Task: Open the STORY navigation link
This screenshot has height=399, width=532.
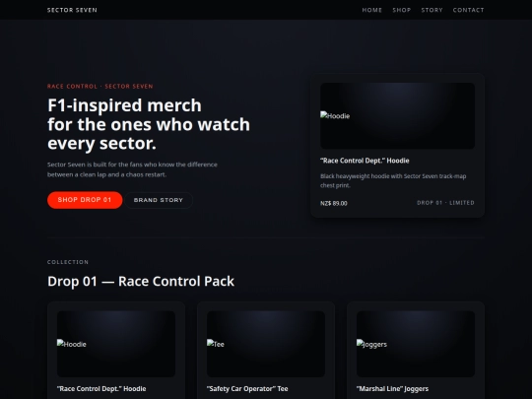Action: [x=432, y=10]
